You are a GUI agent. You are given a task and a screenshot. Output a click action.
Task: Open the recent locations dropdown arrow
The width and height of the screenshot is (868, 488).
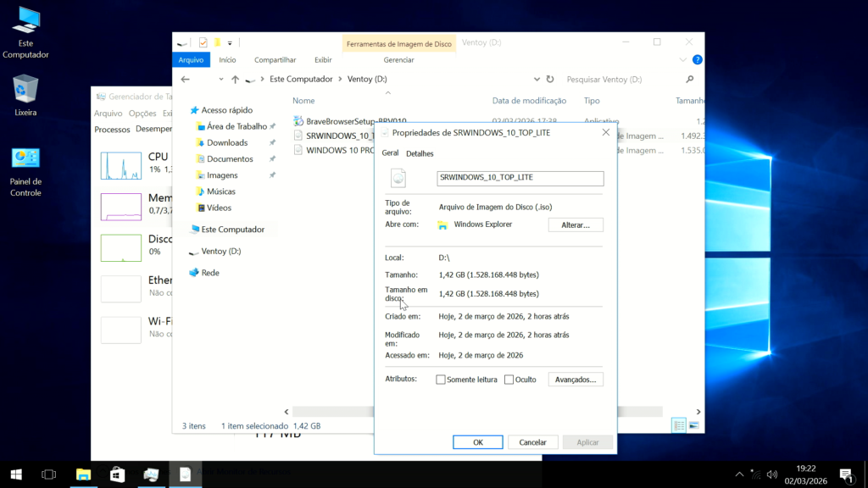(x=221, y=79)
